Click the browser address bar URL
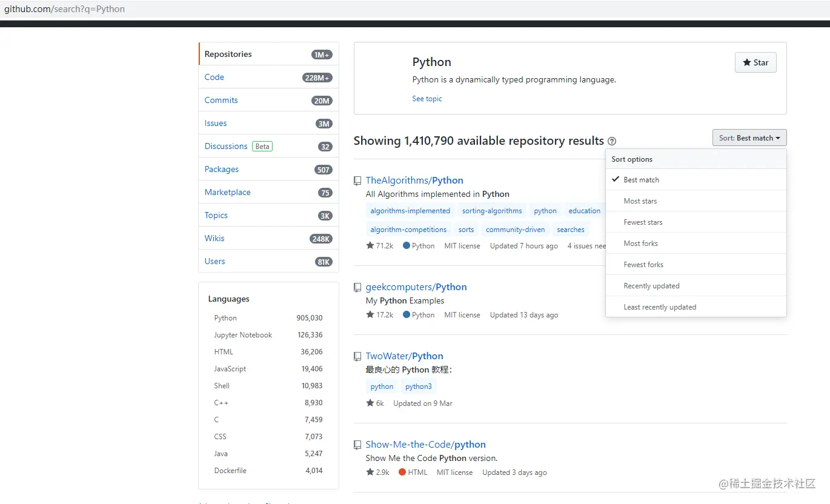The height and width of the screenshot is (504, 830). [65, 9]
